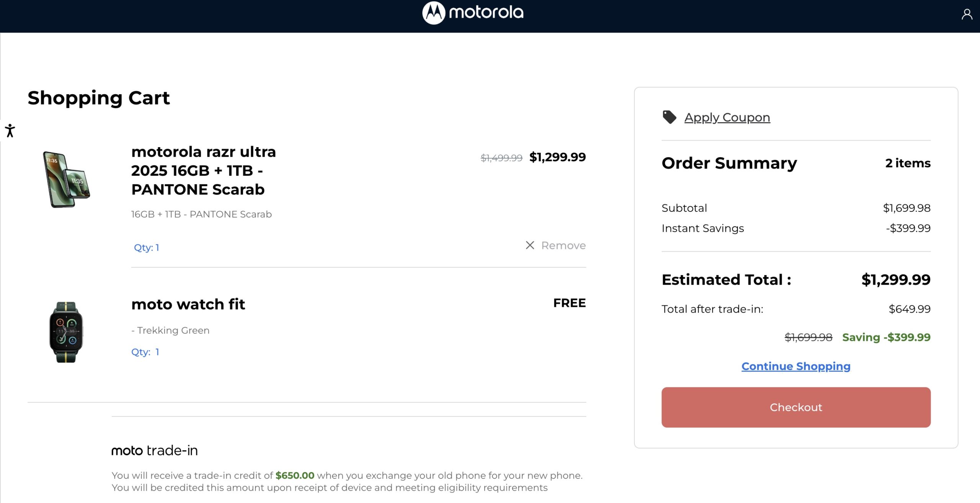Follow the Continue Shopping link
This screenshot has width=980, height=503.
click(796, 366)
